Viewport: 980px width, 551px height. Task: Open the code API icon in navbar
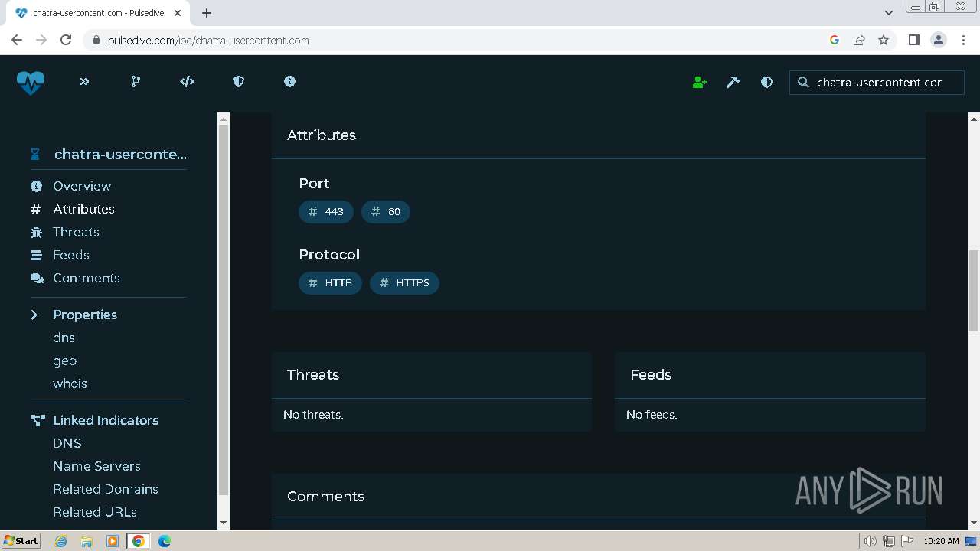(187, 82)
